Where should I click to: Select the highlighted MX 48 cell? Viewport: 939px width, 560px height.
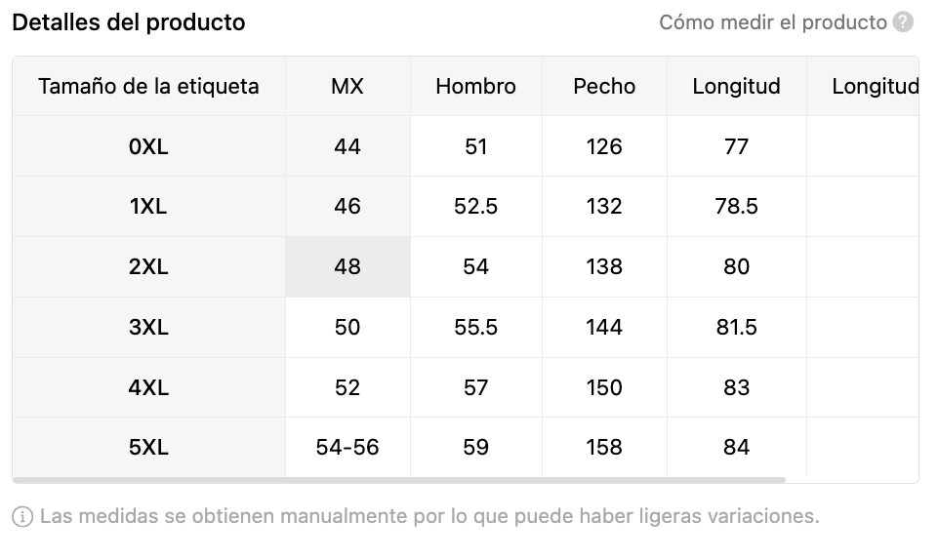point(347,267)
